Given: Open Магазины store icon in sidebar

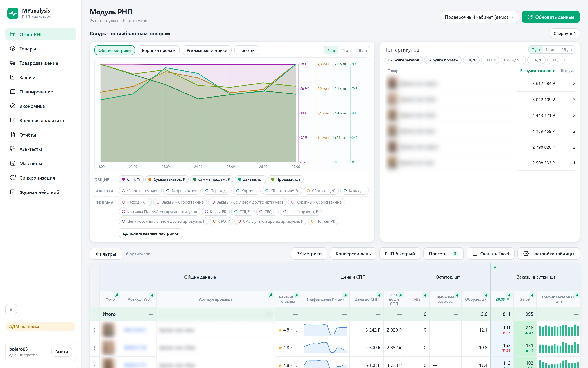Looking at the screenshot, I should (13, 163).
